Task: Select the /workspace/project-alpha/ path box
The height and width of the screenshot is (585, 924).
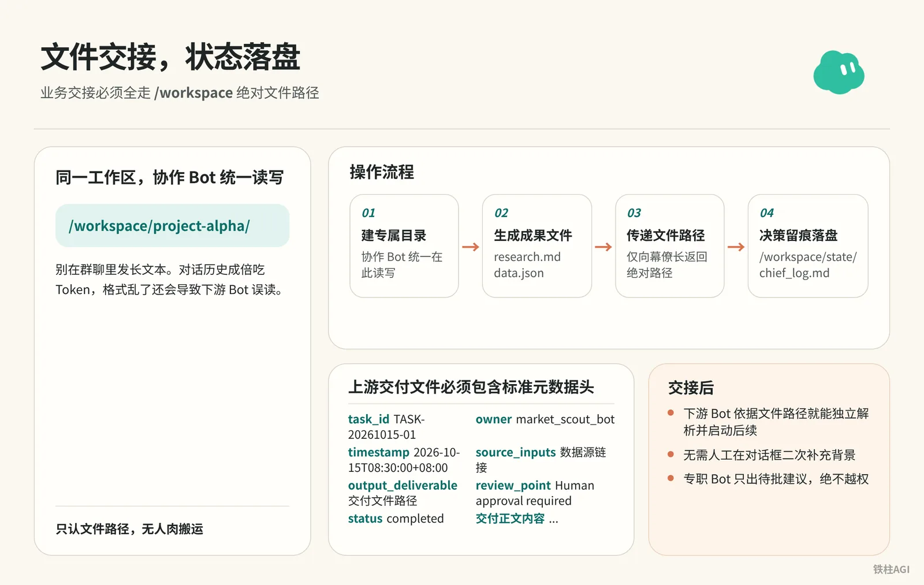Action: click(x=172, y=225)
